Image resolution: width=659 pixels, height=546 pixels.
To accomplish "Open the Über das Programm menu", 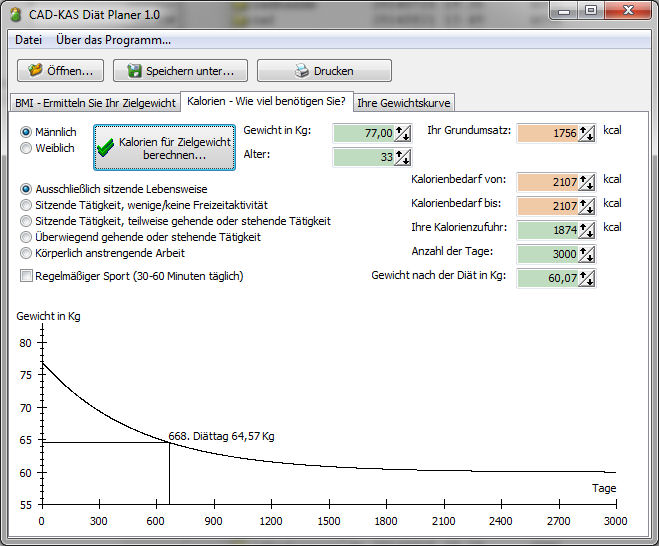I will (x=113, y=40).
